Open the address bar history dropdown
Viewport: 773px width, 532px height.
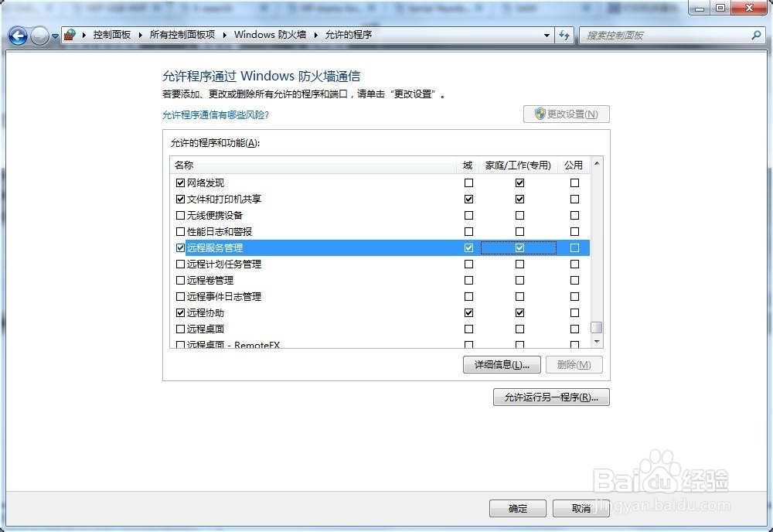[547, 35]
